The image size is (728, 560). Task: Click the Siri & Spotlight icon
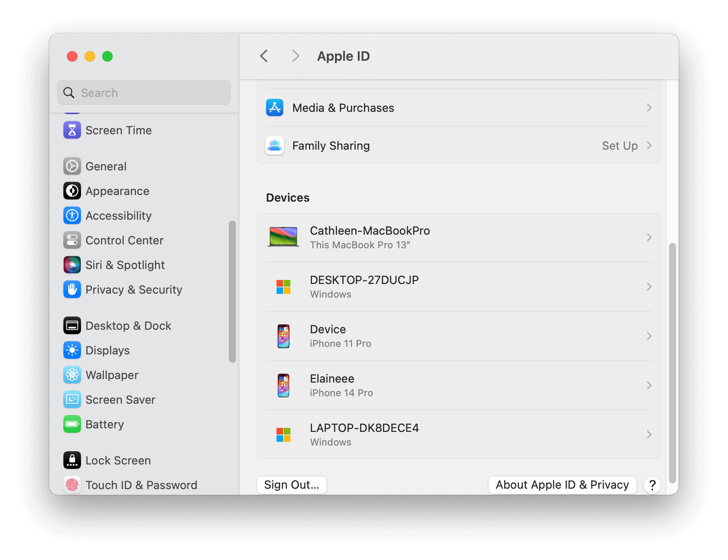tap(72, 265)
